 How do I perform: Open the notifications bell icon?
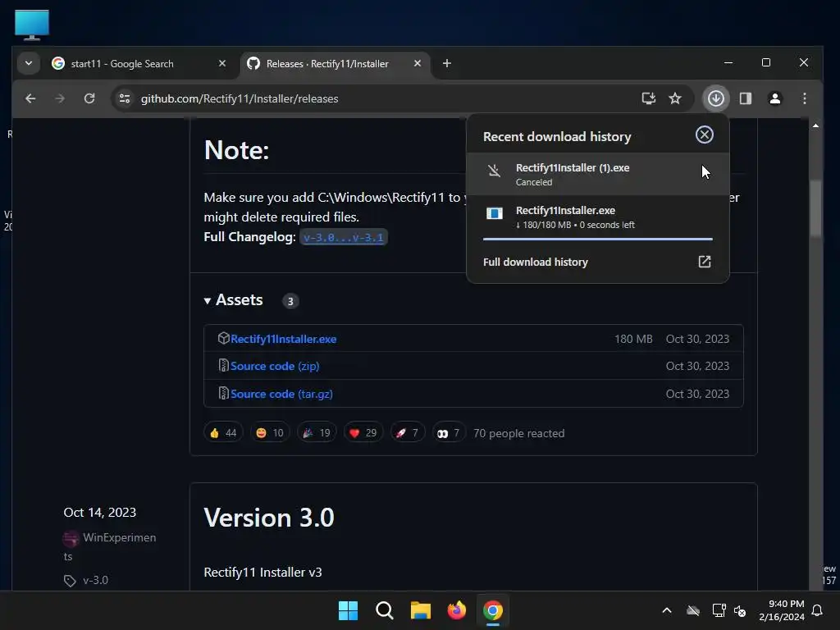click(x=818, y=610)
